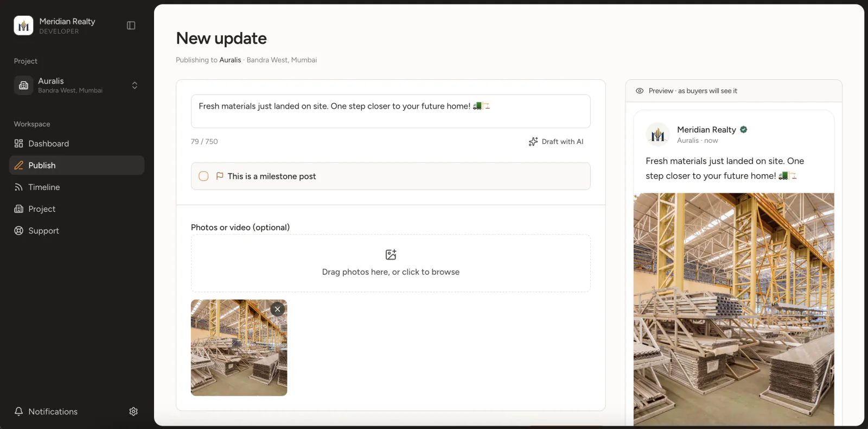
Task: Click the Publish pencil icon
Action: pos(18,165)
